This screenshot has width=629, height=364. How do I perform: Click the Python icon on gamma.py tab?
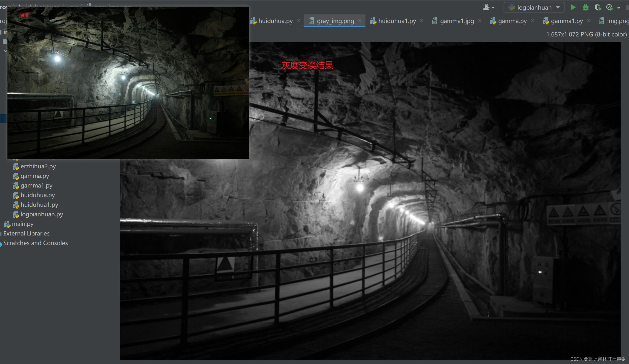493,21
